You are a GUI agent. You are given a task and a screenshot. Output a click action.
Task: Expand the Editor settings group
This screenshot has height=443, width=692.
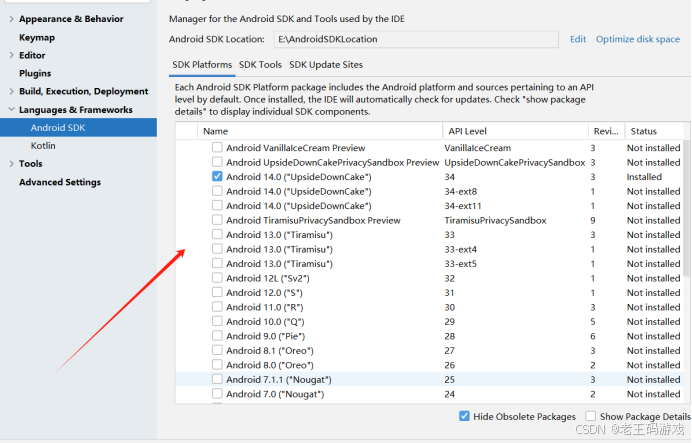pyautogui.click(x=11, y=55)
